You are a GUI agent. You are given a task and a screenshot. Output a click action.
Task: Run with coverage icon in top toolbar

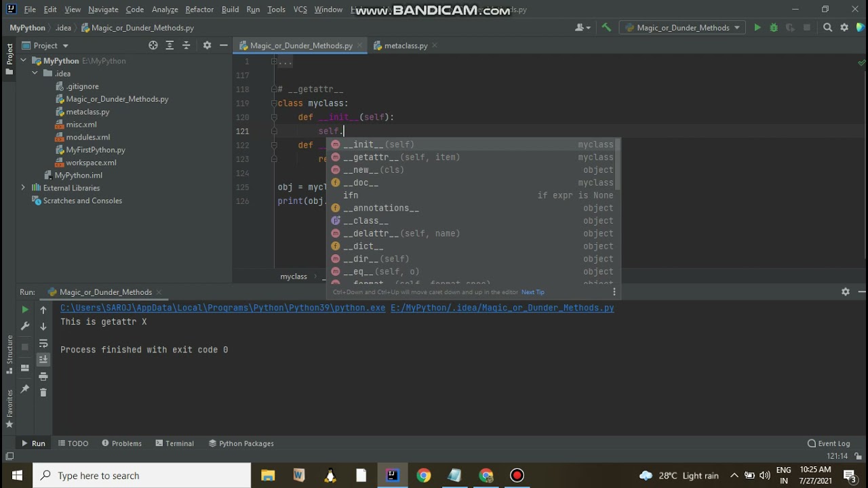(x=790, y=28)
